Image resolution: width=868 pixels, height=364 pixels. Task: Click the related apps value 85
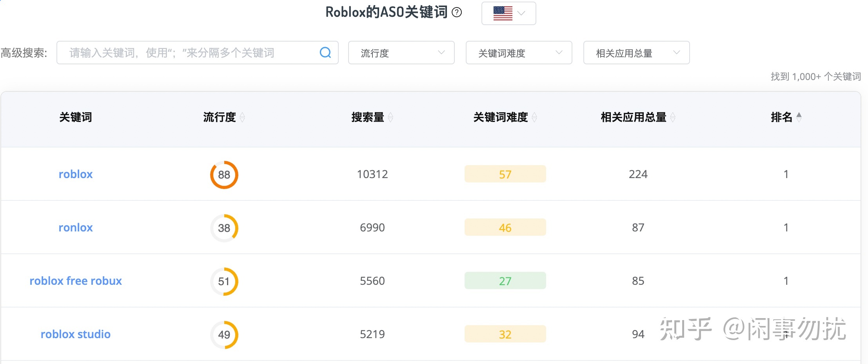click(x=638, y=281)
